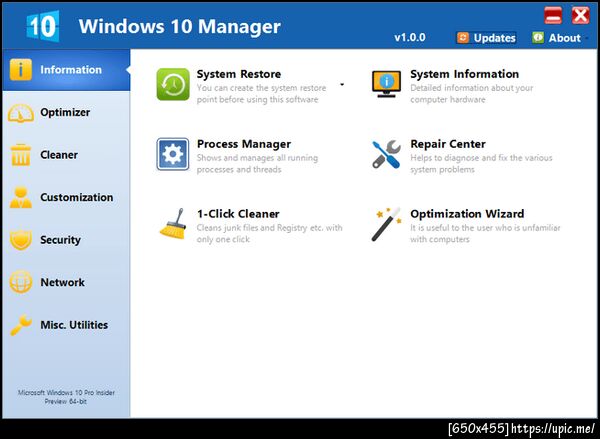Image resolution: width=600 pixels, height=439 pixels.
Task: Open the Cleaner section
Action: [66, 155]
